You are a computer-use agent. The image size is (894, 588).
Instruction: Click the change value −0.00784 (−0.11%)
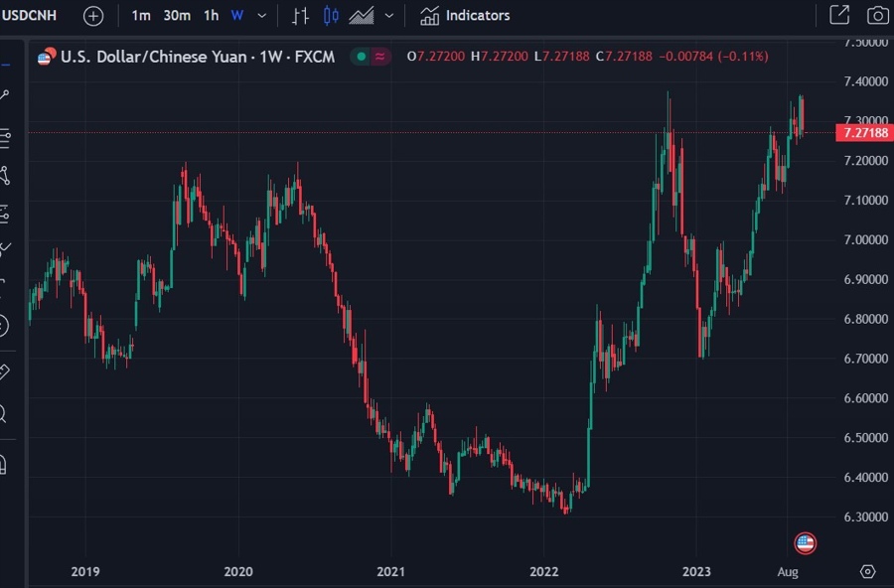coord(713,57)
